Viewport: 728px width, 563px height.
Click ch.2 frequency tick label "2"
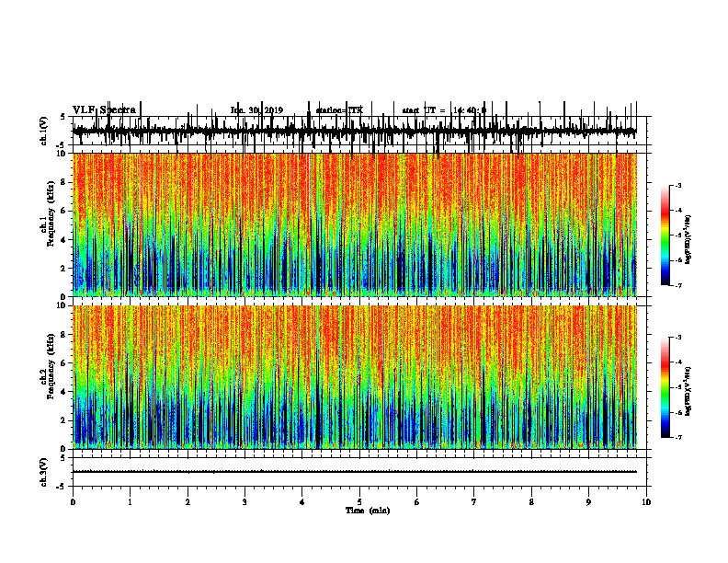[x=64, y=420]
